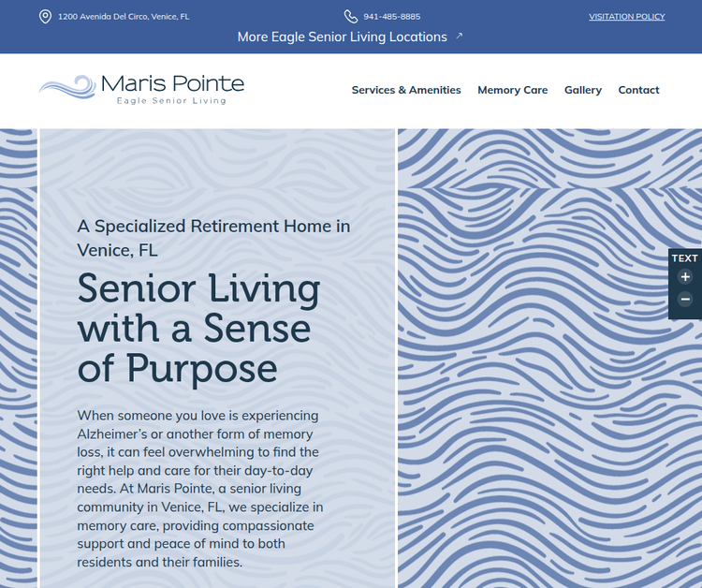This screenshot has width=702, height=588.
Task: Open the Gallery menu item
Action: pyautogui.click(x=583, y=90)
